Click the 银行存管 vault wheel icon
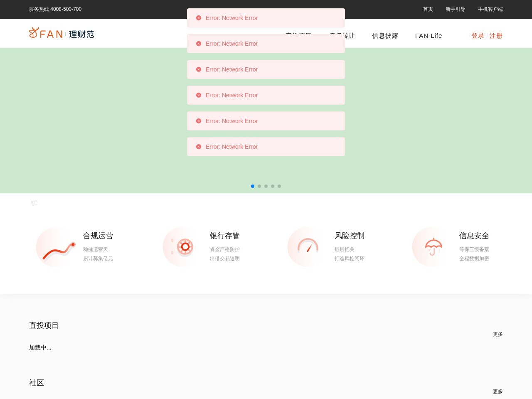The image size is (532, 399). click(x=185, y=247)
